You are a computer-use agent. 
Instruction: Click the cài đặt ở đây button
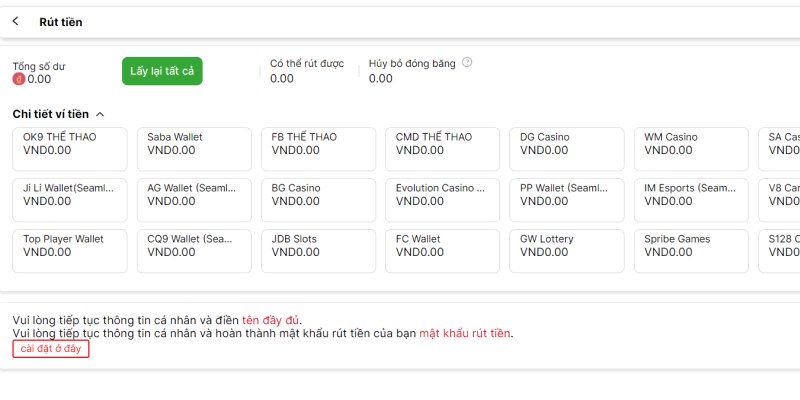(51, 349)
